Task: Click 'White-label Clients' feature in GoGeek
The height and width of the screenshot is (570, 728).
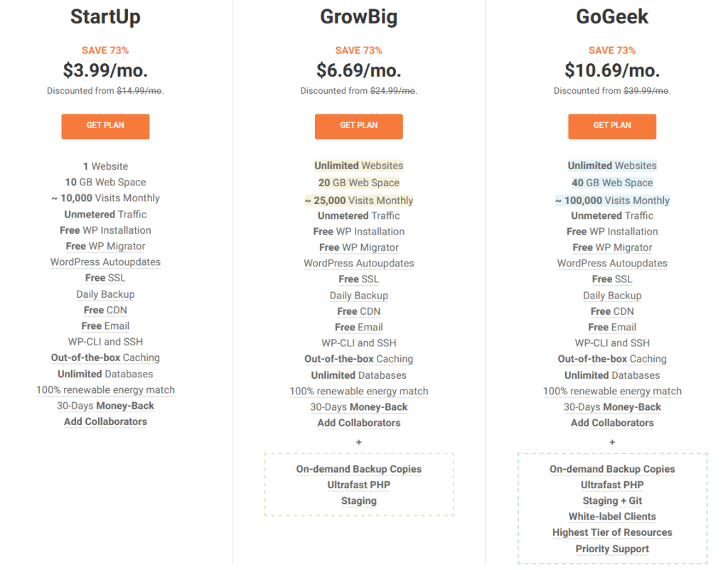Action: click(x=612, y=517)
